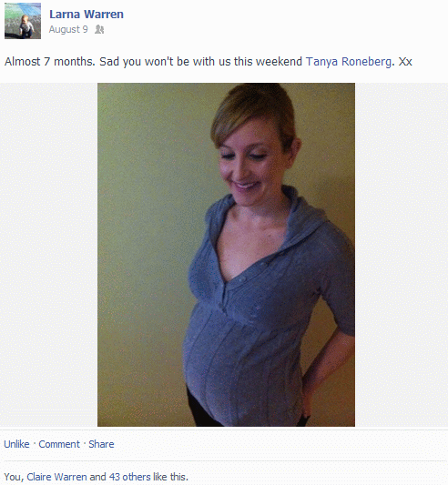Click the "Xx" ending the post caption

[405, 62]
